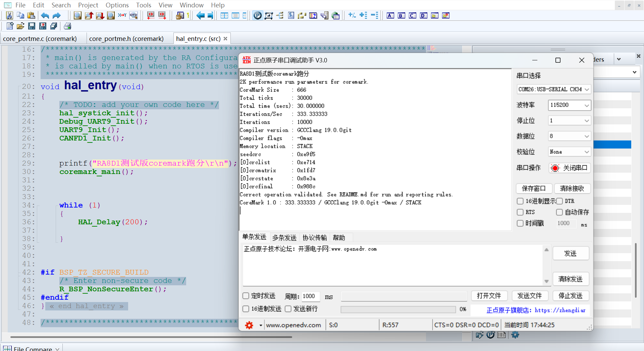Click the blue Go Back arrow icon
644x351 pixels.
tap(200, 15)
